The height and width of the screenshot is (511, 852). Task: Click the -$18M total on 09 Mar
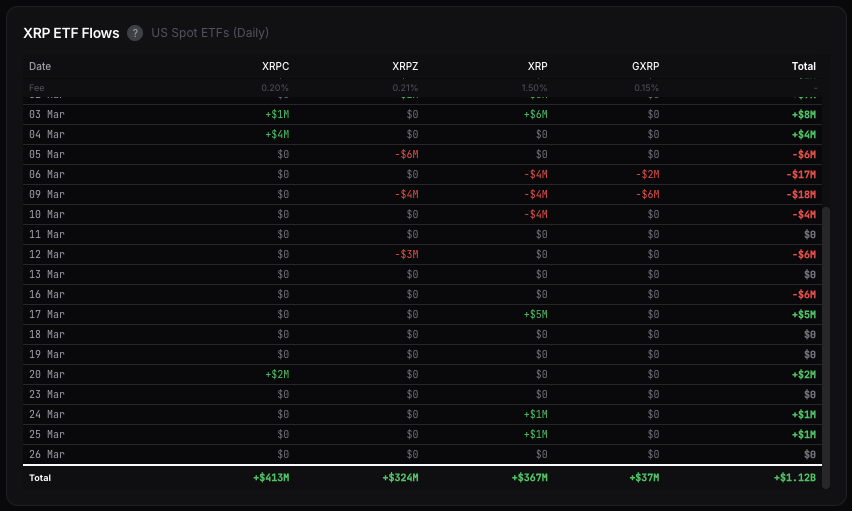point(801,195)
